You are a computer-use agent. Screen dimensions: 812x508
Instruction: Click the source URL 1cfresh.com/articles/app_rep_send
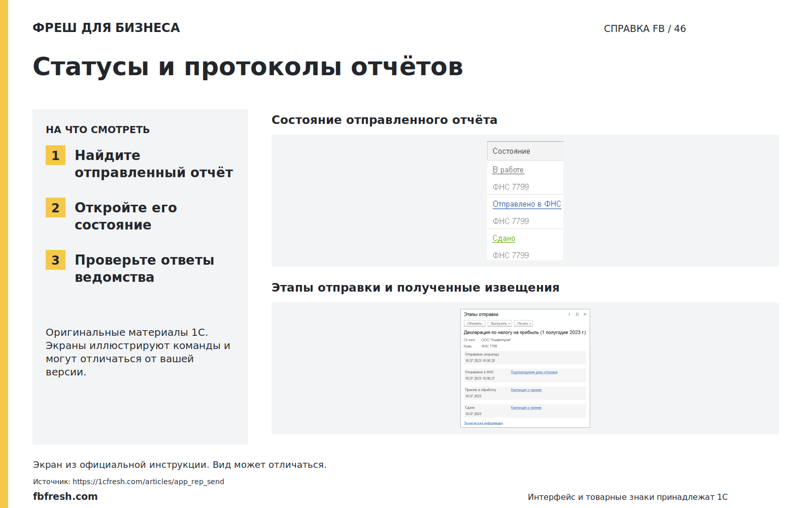(148, 482)
